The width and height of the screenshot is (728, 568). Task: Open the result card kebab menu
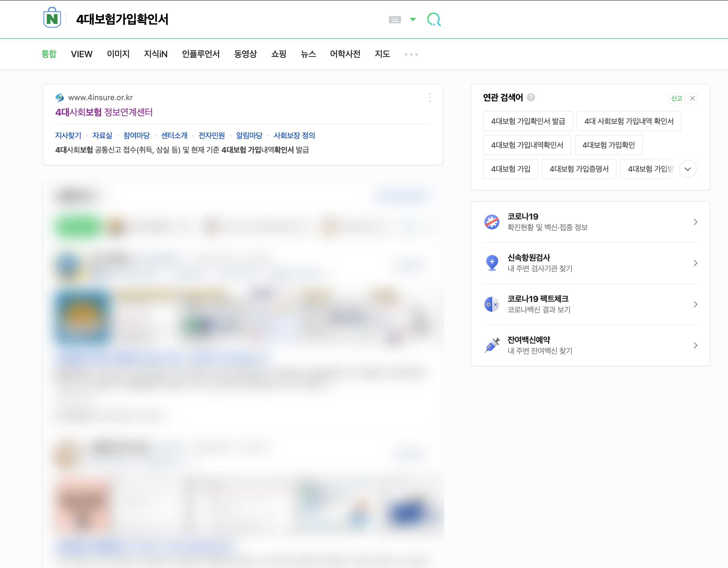pyautogui.click(x=430, y=97)
